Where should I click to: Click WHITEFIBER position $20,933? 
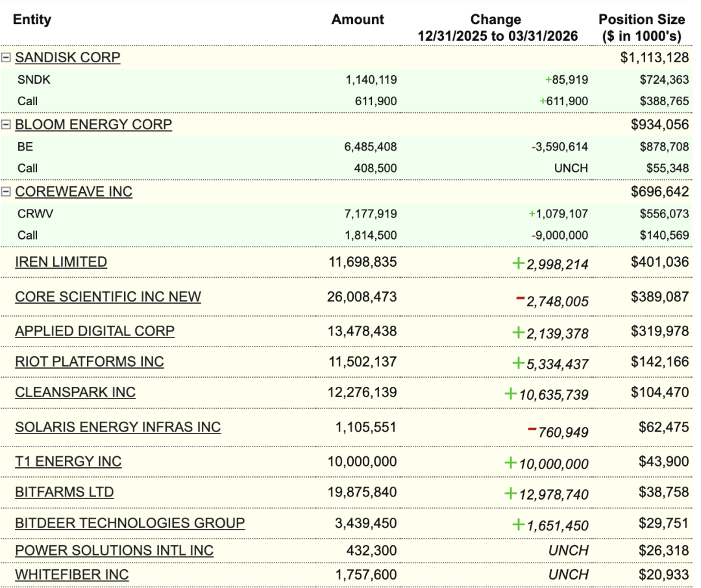pos(664,574)
